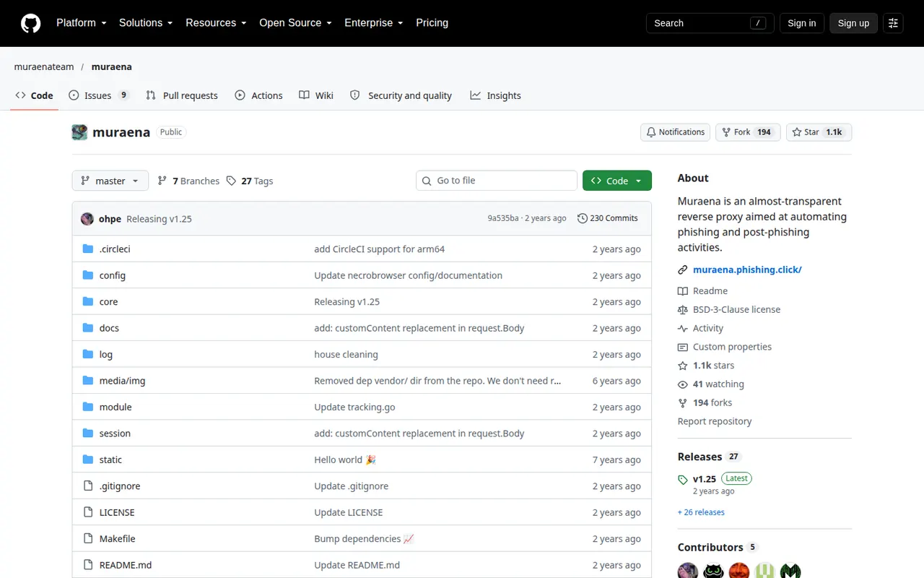
Task: Open the Actions tab
Action: click(258, 95)
